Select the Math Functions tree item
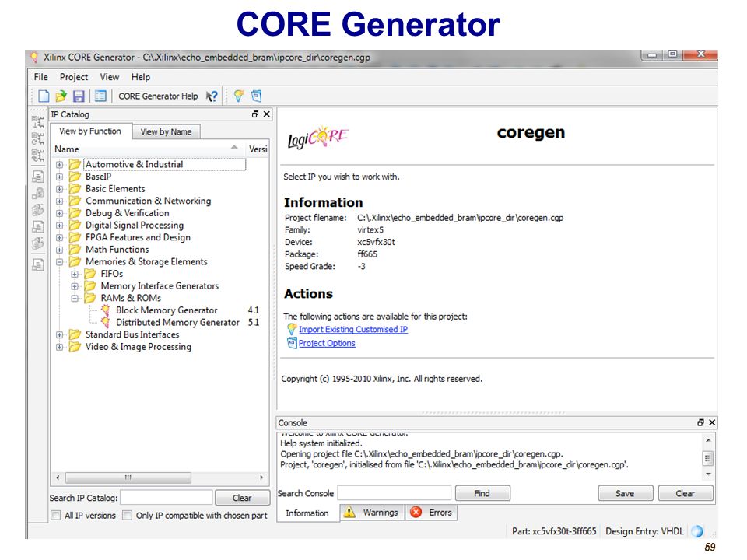747x560 pixels. pos(117,250)
